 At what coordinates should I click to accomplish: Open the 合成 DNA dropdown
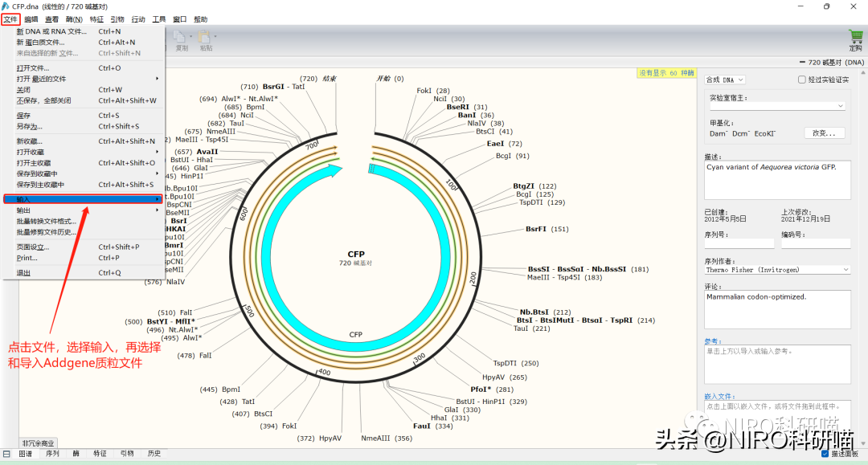click(x=724, y=80)
